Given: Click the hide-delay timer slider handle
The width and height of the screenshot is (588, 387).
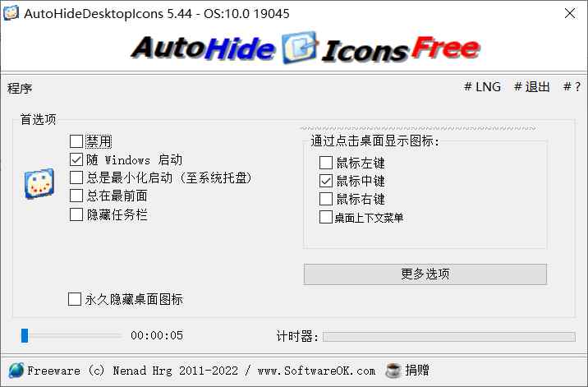Looking at the screenshot, I should point(25,335).
